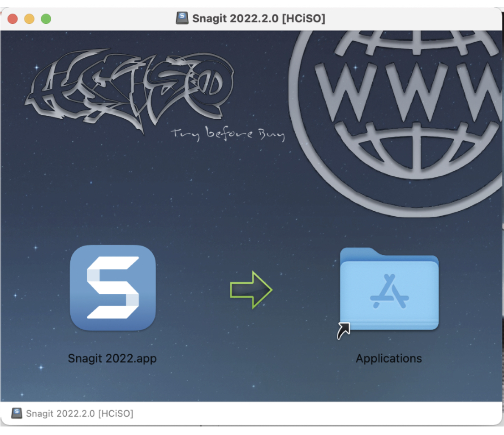Open the Applications folder shortcut
Viewport: 504px width, 435px height.
[x=389, y=289]
